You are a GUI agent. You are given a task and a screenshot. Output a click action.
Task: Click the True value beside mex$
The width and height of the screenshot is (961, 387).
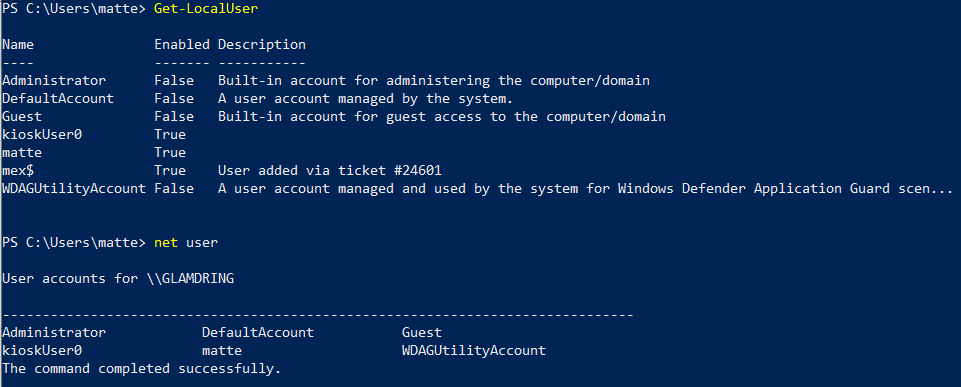[x=170, y=170]
